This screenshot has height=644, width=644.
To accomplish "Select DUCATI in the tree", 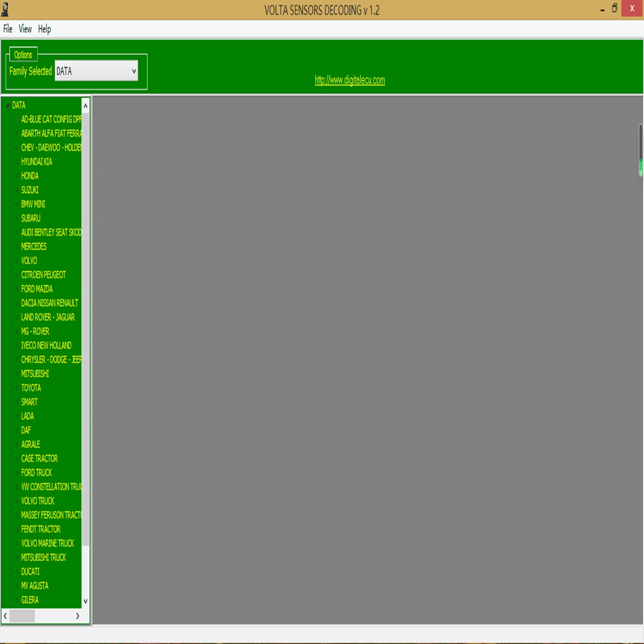I will (x=30, y=572).
